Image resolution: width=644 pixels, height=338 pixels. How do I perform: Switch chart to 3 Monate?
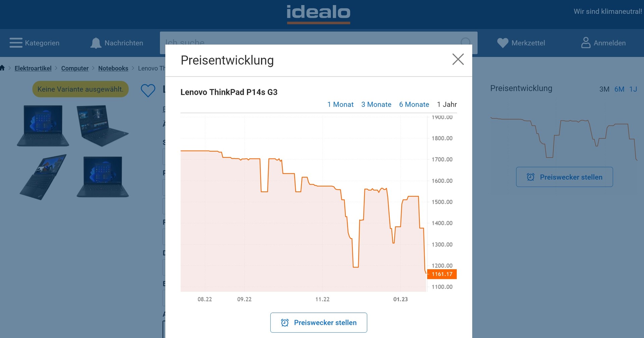(376, 104)
